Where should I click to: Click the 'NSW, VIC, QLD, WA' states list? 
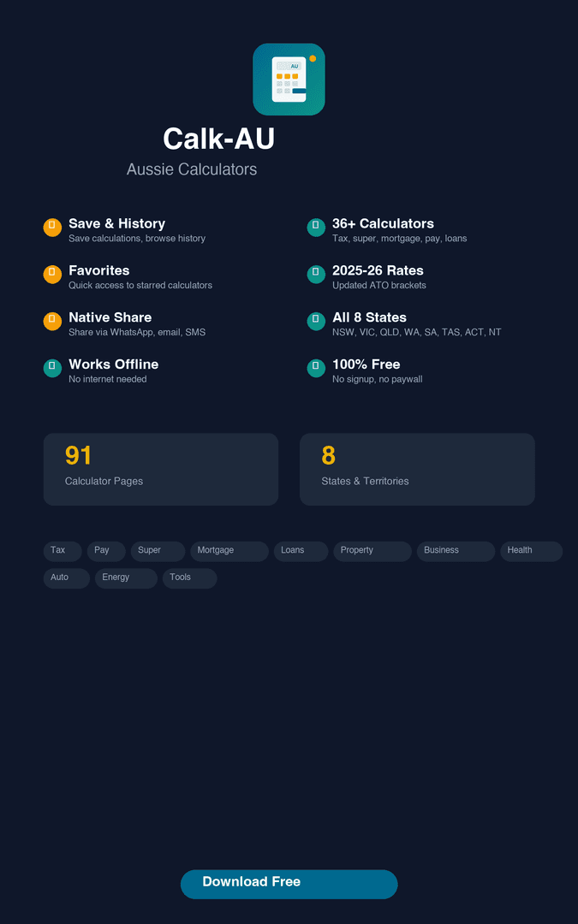point(416,332)
